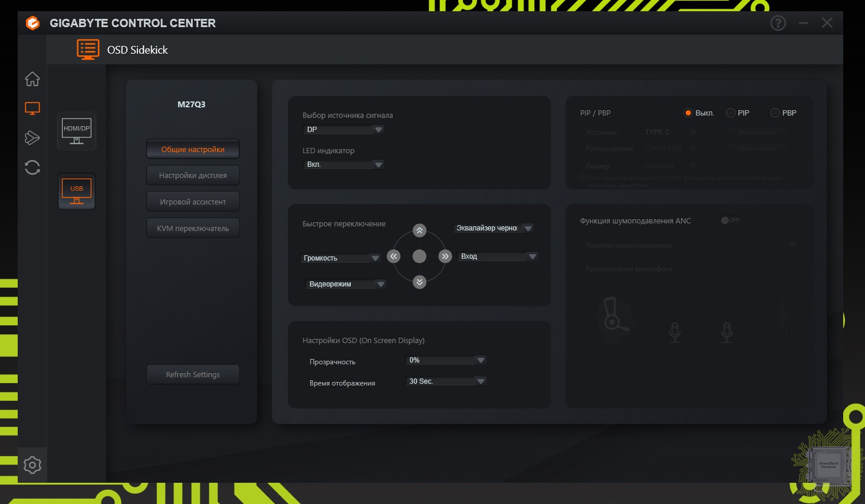Image resolution: width=865 pixels, height=504 pixels.
Task: Toggle the ANC noise cancellation switch
Action: tap(730, 220)
